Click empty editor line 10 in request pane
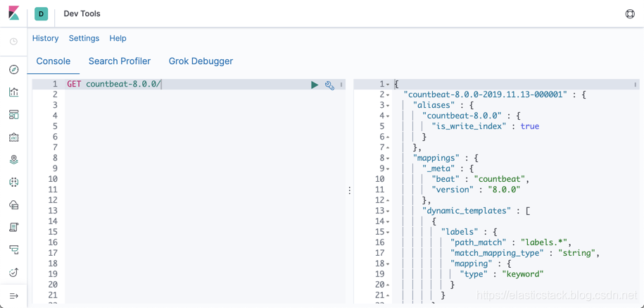 (x=206, y=179)
